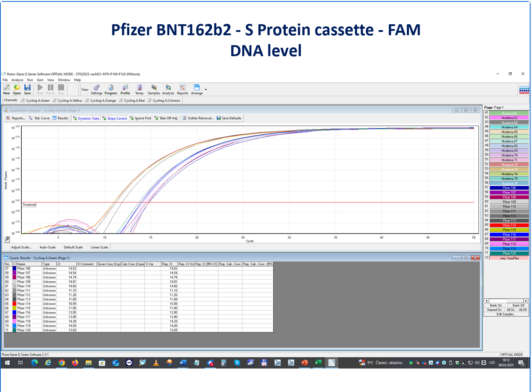The height and width of the screenshot is (392, 532).
Task: Toggle Slope Correct option
Action: (x=115, y=118)
